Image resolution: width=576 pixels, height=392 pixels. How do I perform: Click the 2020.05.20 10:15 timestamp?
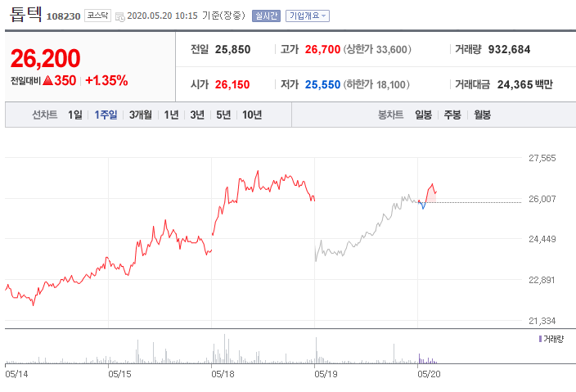pos(162,16)
